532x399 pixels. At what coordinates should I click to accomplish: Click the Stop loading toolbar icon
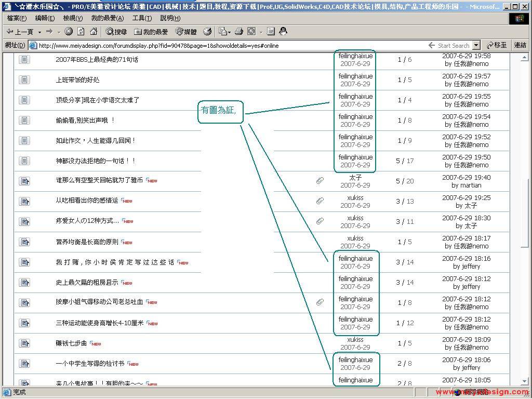pos(69,32)
